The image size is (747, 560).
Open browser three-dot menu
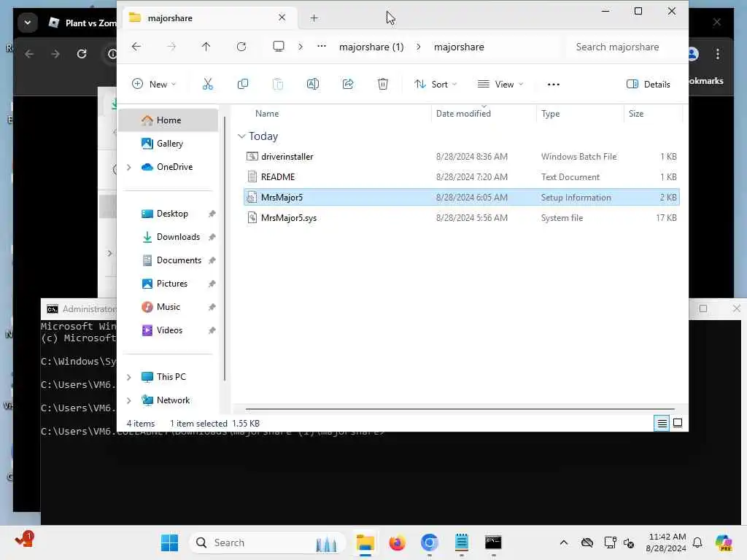coord(718,54)
